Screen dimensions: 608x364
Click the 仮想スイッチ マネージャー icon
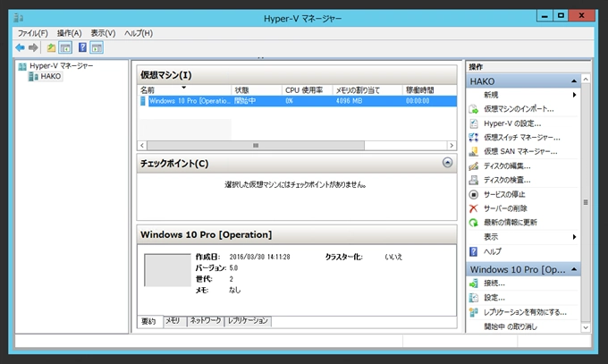(x=474, y=138)
